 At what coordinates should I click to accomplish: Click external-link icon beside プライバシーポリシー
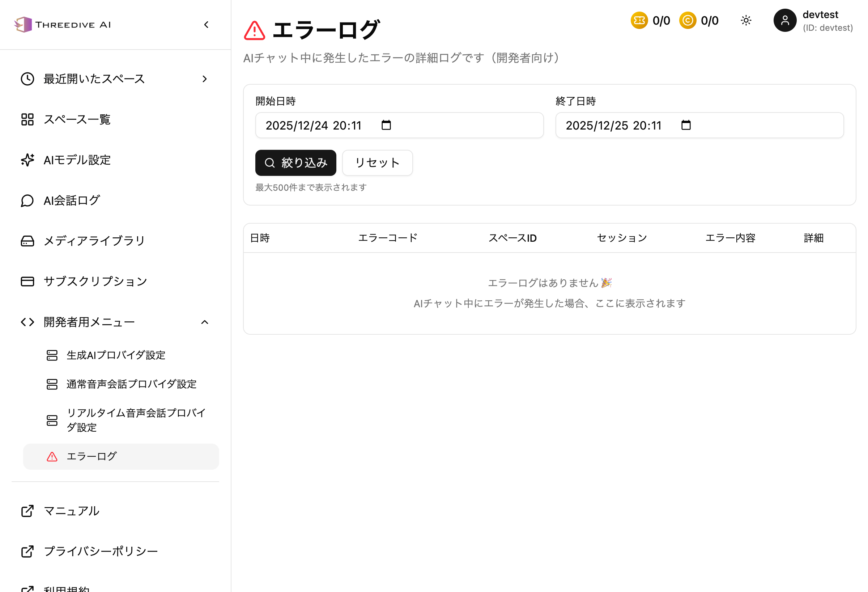click(27, 551)
